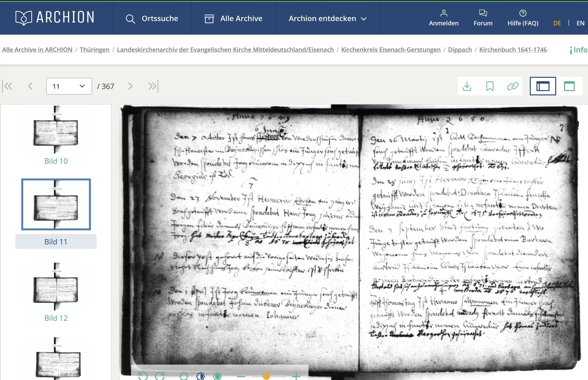Download the current page image

pyautogui.click(x=467, y=86)
